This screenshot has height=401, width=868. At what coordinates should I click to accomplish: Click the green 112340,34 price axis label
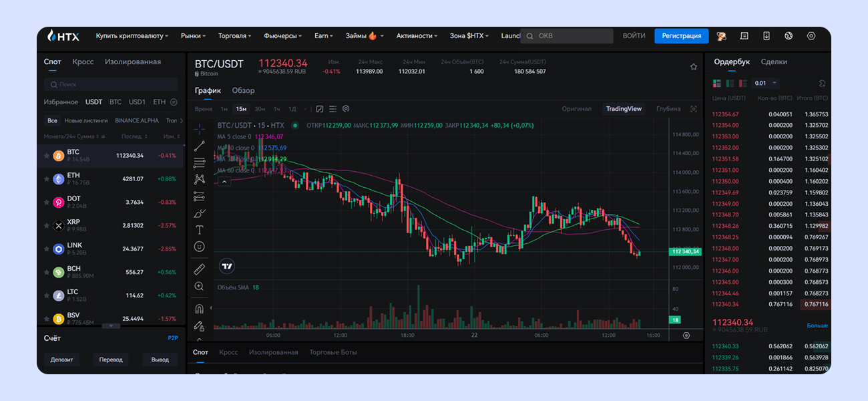click(x=686, y=251)
